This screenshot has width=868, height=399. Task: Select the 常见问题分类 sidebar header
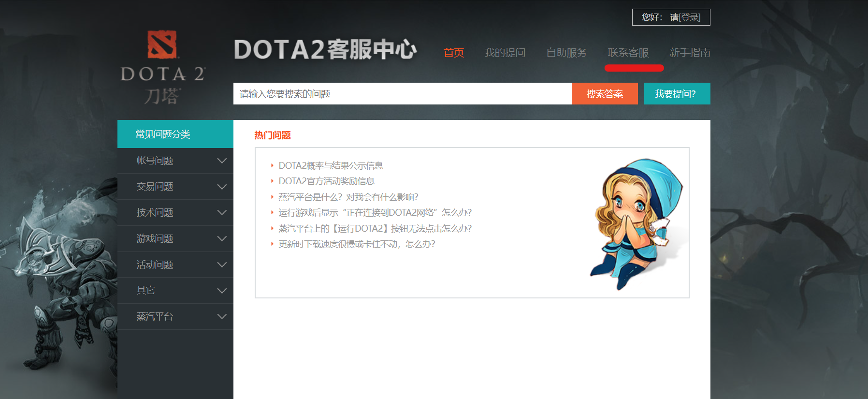tap(175, 134)
